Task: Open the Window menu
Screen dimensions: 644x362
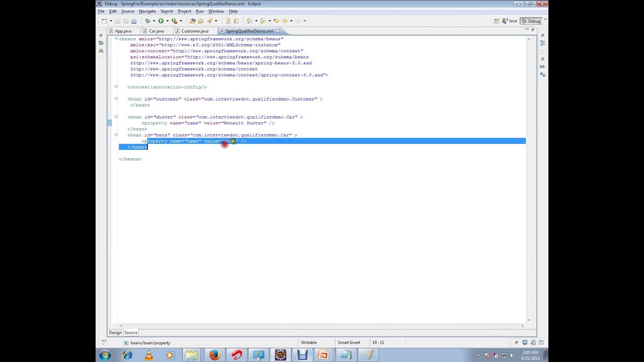Action: coord(216,11)
